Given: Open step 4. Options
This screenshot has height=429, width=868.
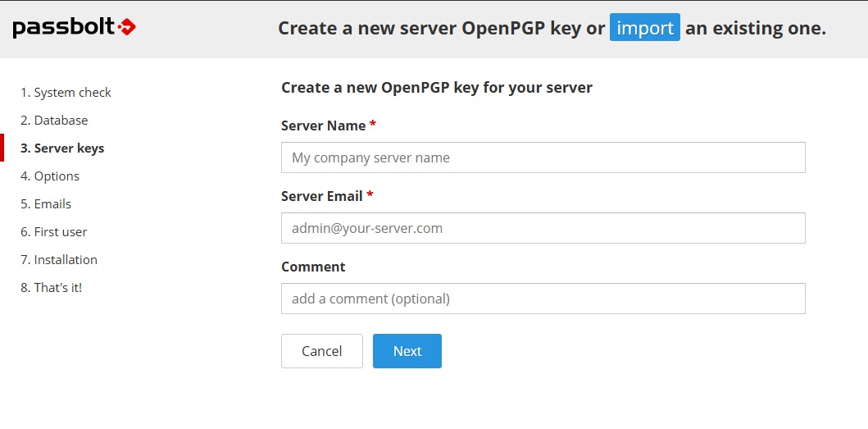Looking at the screenshot, I should point(50,176).
